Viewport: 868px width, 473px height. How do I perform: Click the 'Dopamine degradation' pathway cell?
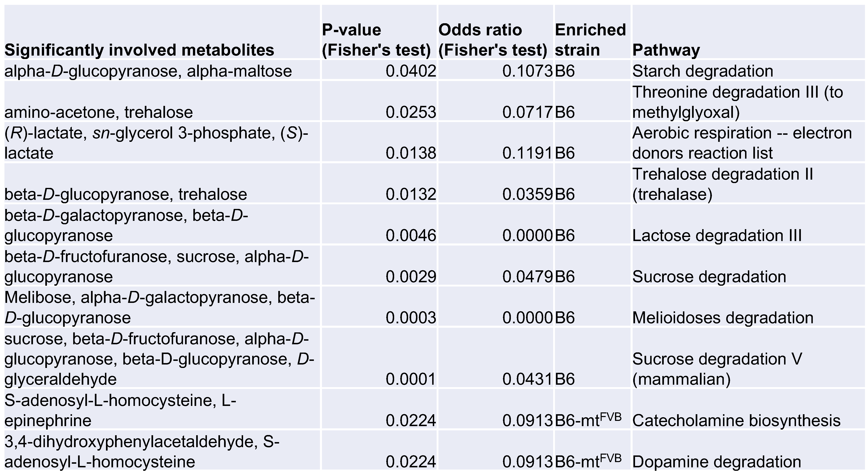pyautogui.click(x=716, y=461)
